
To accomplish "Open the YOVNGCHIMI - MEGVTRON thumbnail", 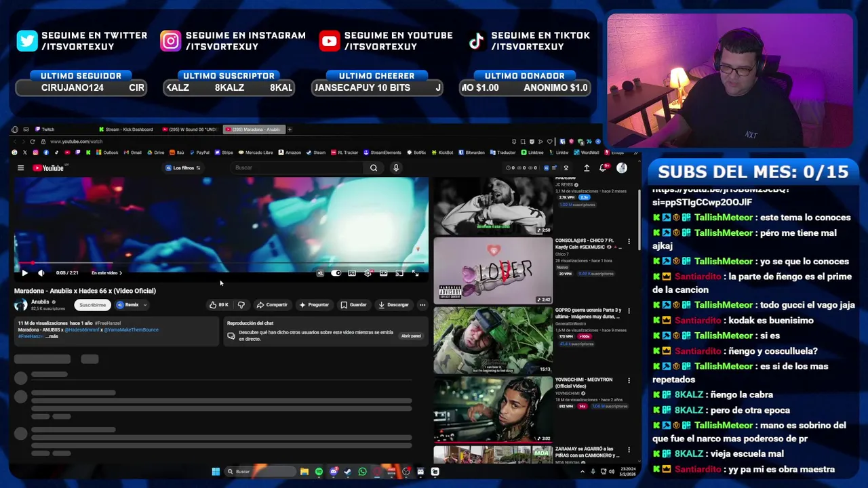I will 493,409.
